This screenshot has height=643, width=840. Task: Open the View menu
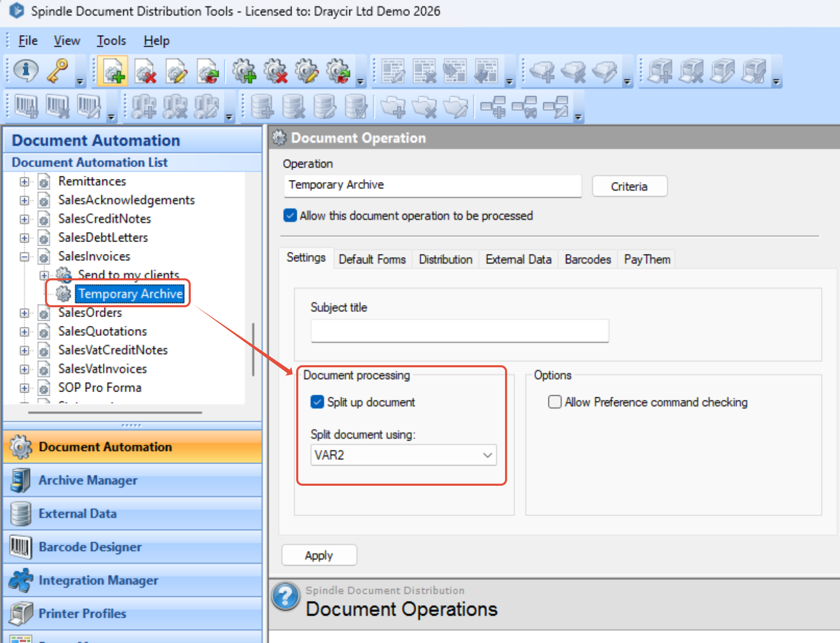pyautogui.click(x=67, y=40)
